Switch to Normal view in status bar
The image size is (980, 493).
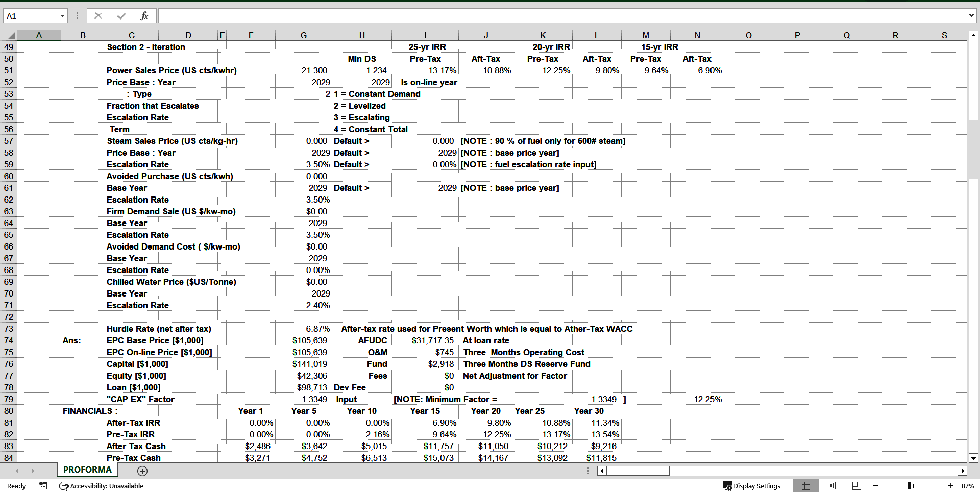point(806,486)
